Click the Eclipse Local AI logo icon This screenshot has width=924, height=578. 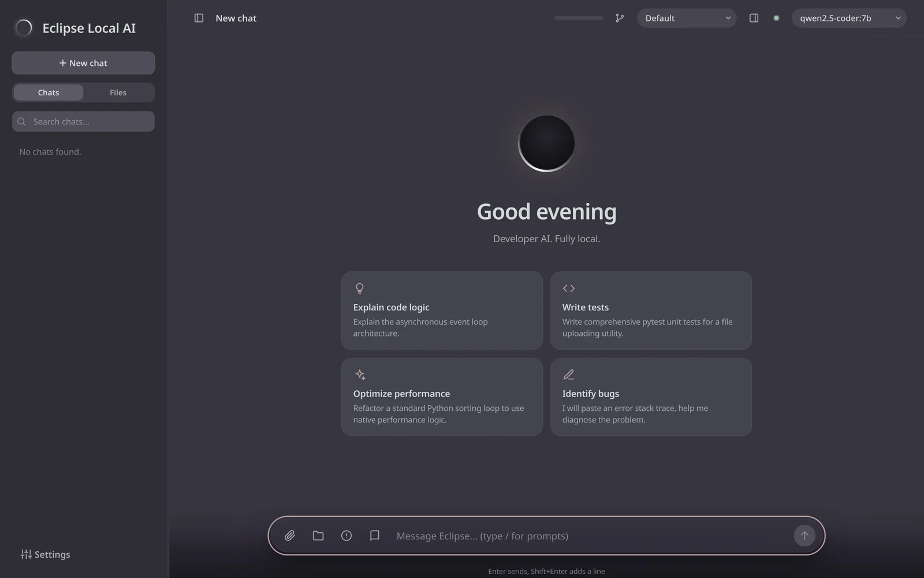pyautogui.click(x=24, y=28)
